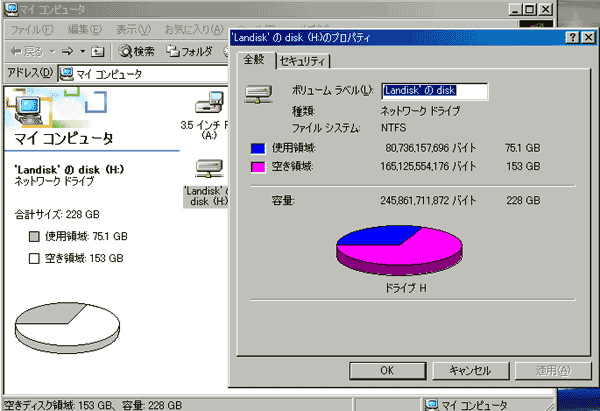
Task: Select the 全般 tab in properties dialog
Action: pos(254,60)
